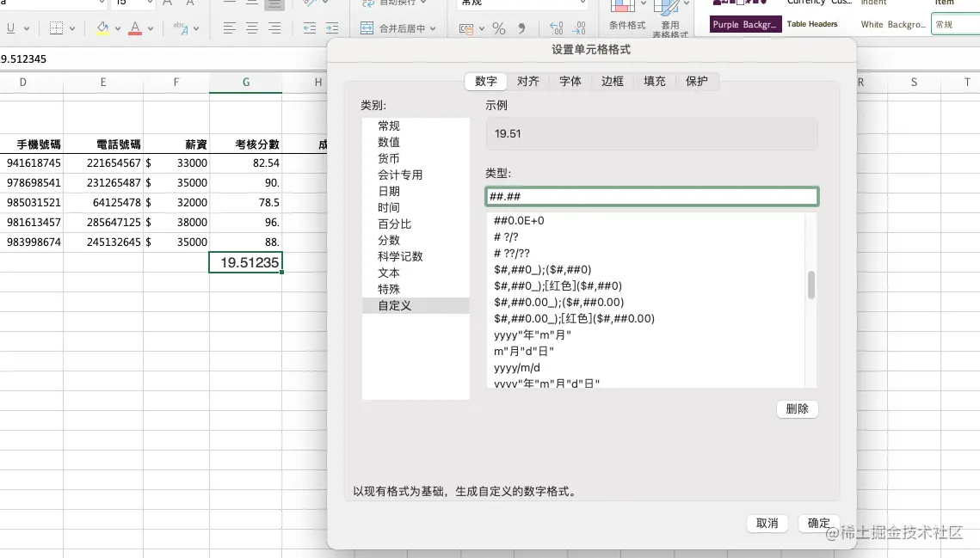Click the decrease indent icon
Screen dimensions: 980x558
(x=310, y=28)
